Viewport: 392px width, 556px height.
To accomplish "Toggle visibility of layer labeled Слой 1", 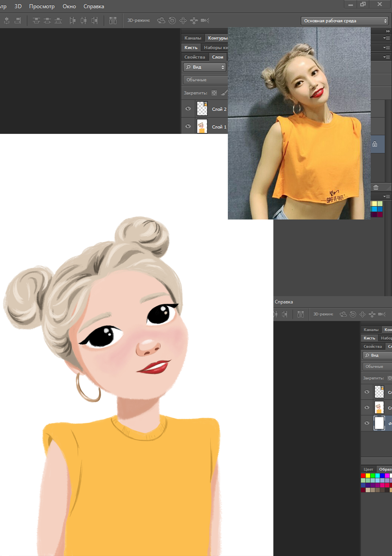I will point(188,126).
